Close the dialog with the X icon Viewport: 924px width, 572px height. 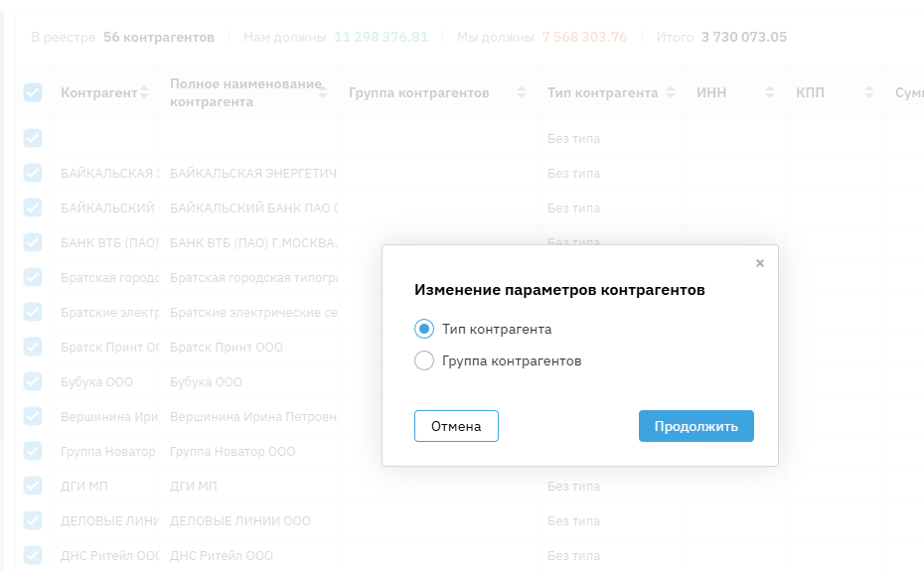[760, 263]
